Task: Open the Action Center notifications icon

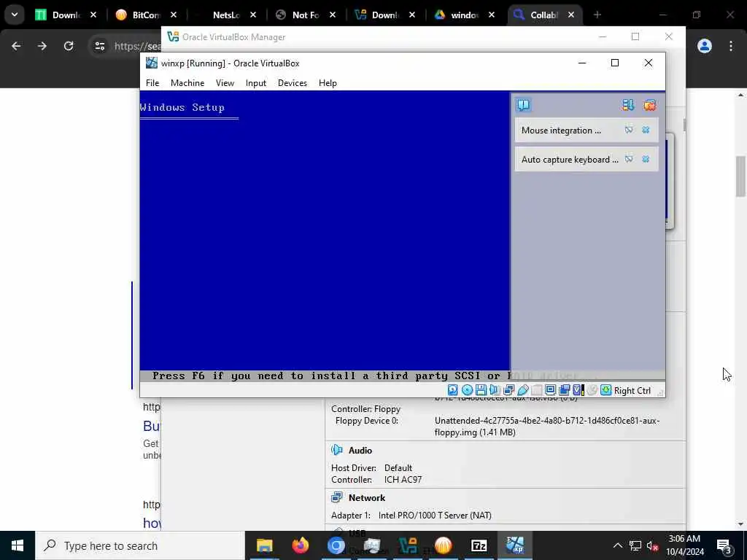Action: point(724,545)
